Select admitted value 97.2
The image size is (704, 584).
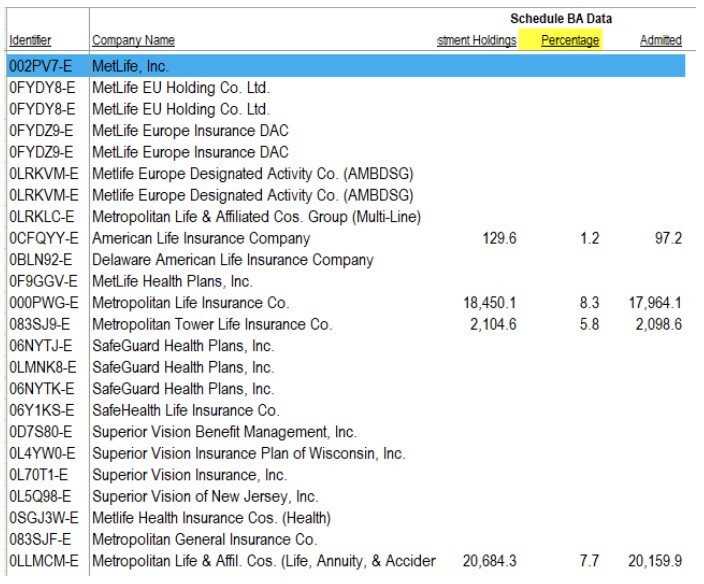click(668, 238)
